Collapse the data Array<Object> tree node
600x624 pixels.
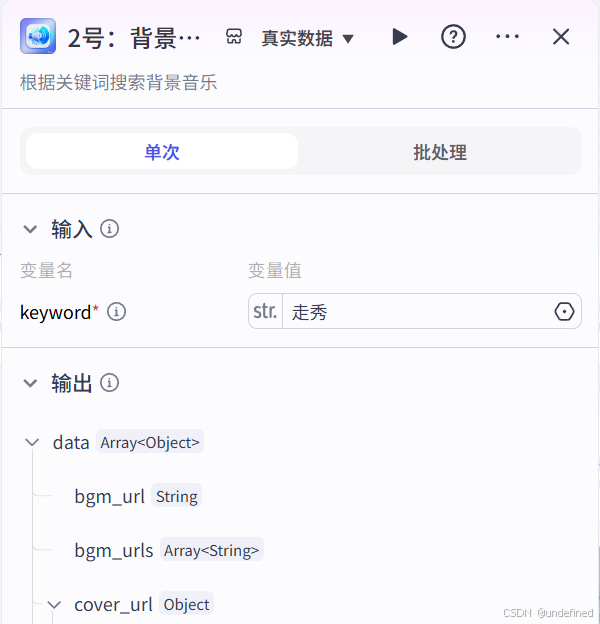coord(32,442)
